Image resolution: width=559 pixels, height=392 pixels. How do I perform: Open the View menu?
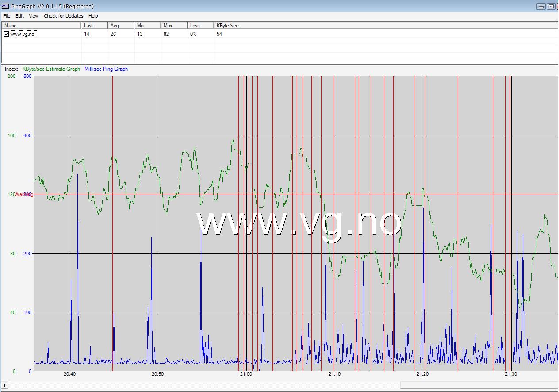click(34, 16)
